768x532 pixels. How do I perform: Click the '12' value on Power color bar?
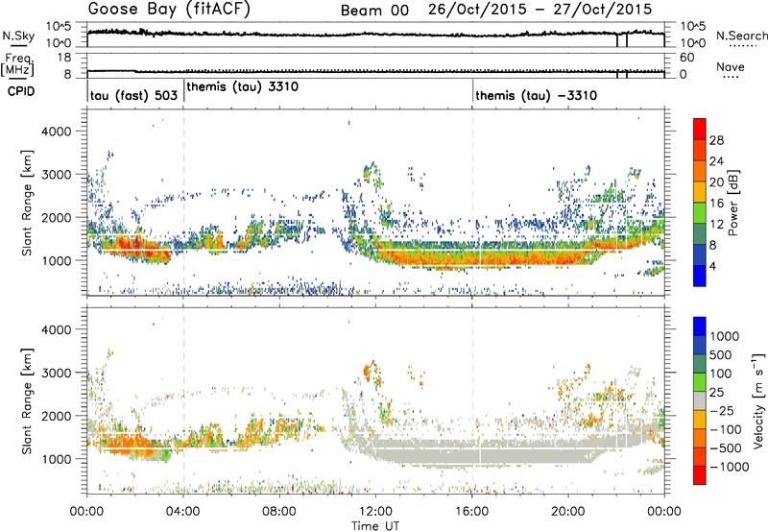tap(716, 224)
